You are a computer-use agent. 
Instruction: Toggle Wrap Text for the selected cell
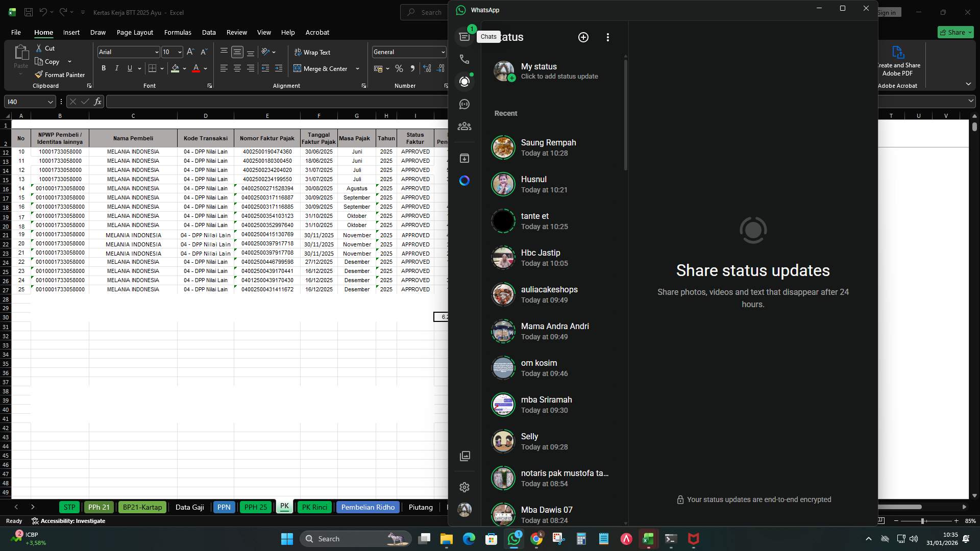pyautogui.click(x=313, y=52)
